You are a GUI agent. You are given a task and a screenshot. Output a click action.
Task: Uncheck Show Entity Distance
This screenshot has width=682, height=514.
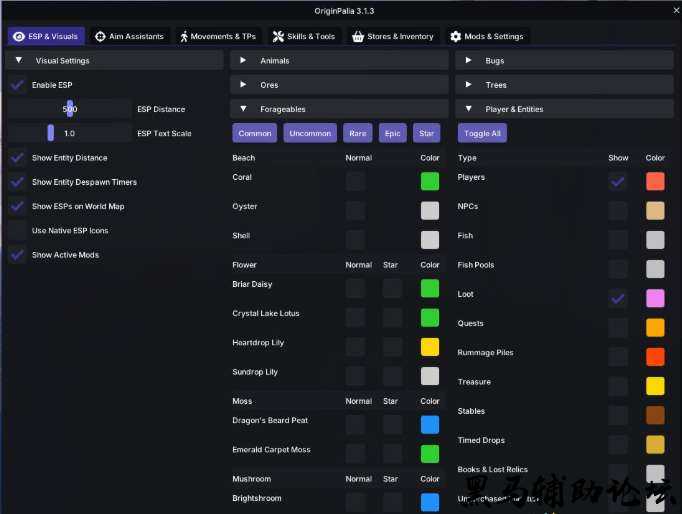click(17, 158)
